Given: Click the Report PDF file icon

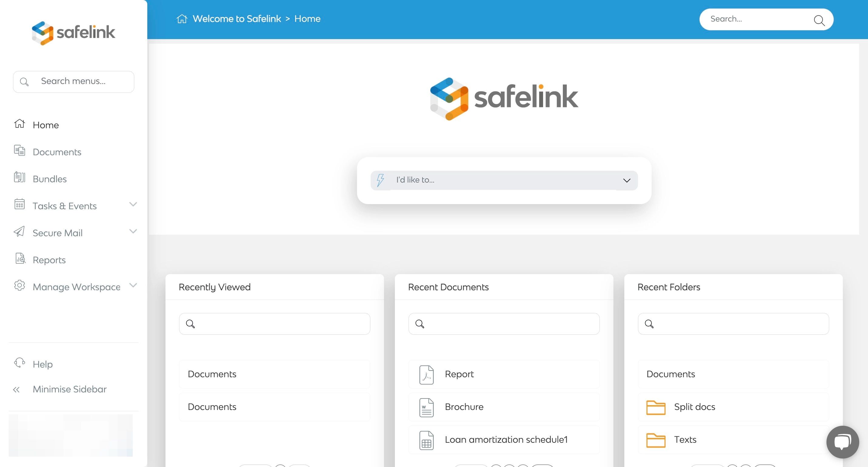Looking at the screenshot, I should point(426,375).
